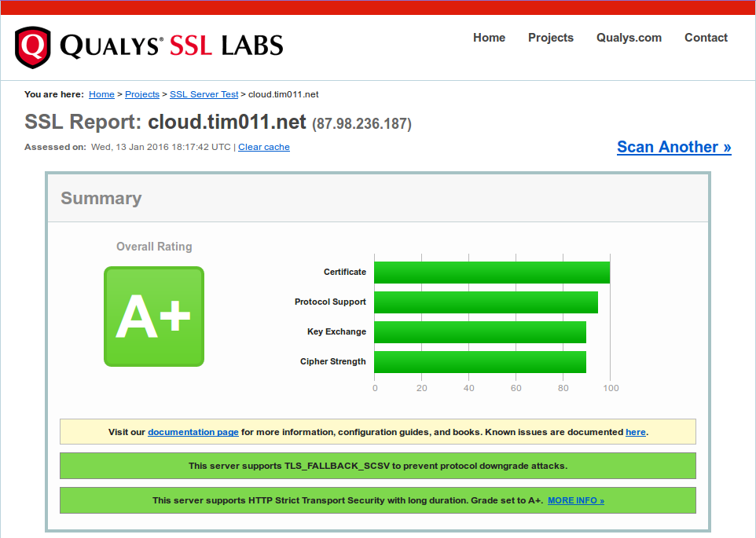Click the assessed date 'Wed, 13 Jan 2016 18:17:42 UTC'

coord(160,147)
